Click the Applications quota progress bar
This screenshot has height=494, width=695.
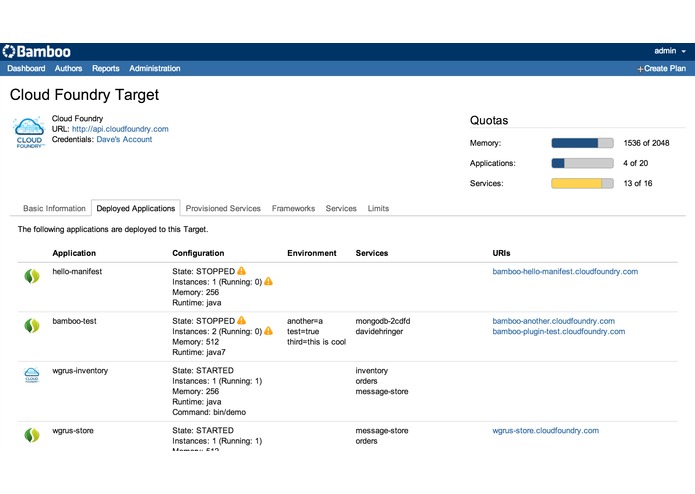582,163
